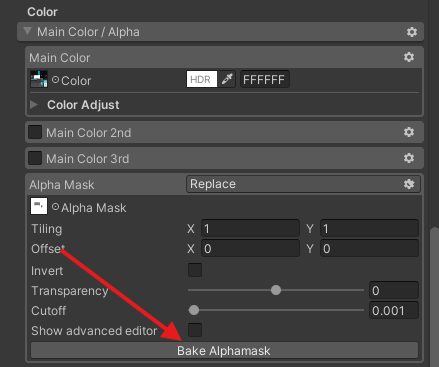Collapse the Main Color / Alpha foldout
Screen dimensions: 439x367
point(28,32)
